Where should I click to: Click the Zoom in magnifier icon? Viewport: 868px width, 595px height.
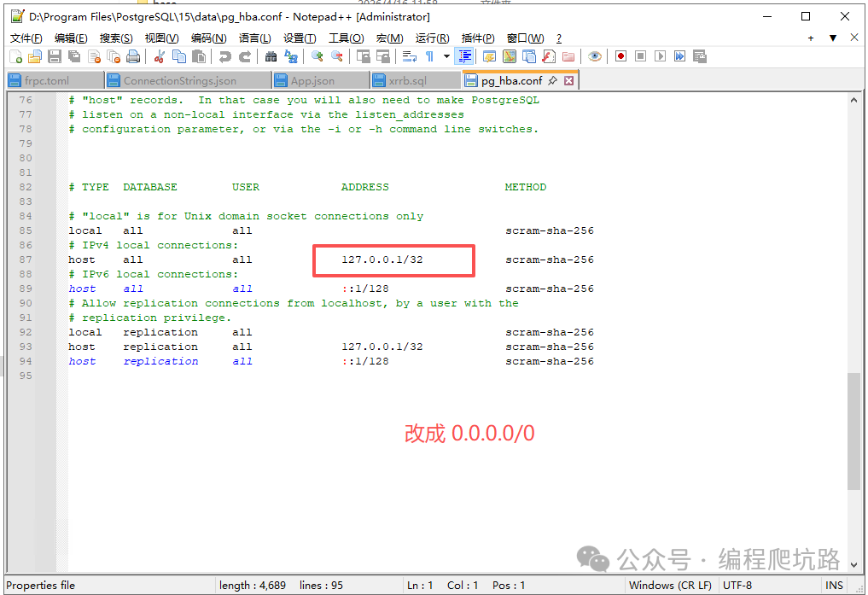coord(317,56)
